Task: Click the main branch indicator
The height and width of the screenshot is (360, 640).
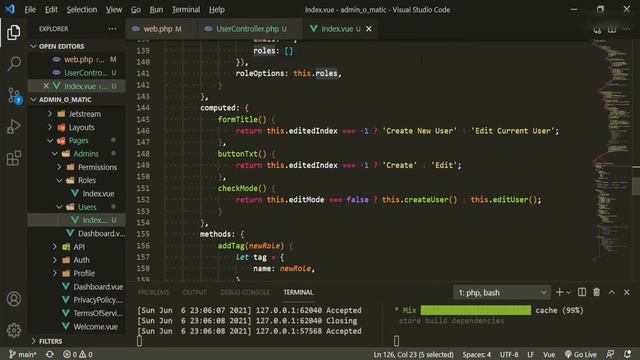Action: pyautogui.click(x=22, y=354)
